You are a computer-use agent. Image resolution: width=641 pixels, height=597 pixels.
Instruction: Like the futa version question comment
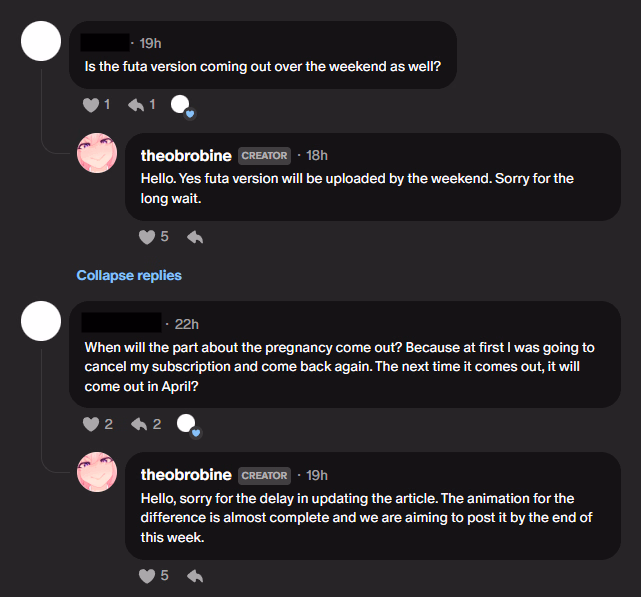coord(92,104)
